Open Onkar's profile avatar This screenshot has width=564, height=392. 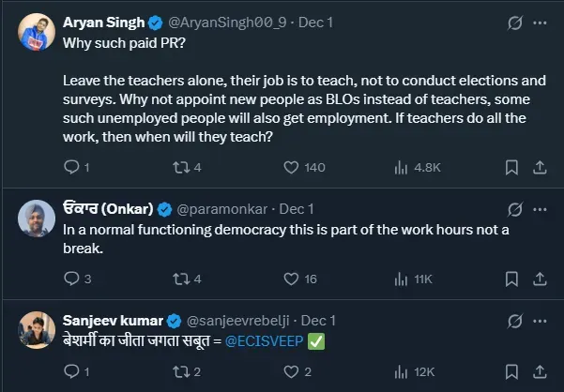[36, 219]
